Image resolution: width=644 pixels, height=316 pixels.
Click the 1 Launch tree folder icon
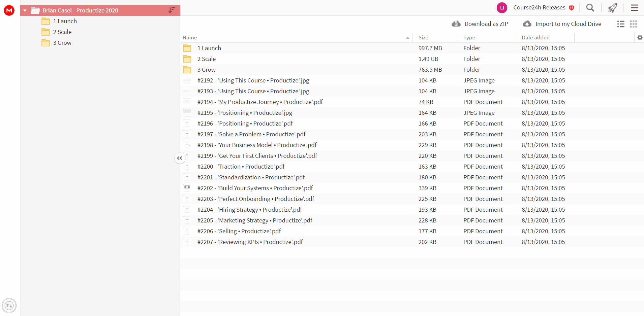pos(45,21)
